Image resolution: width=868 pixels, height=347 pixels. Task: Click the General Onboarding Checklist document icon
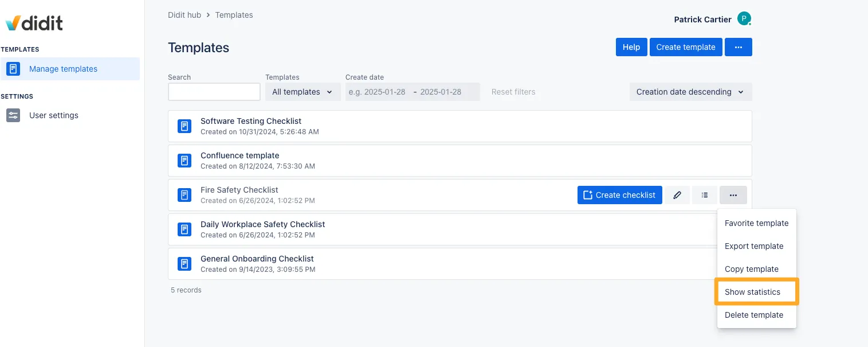184,264
